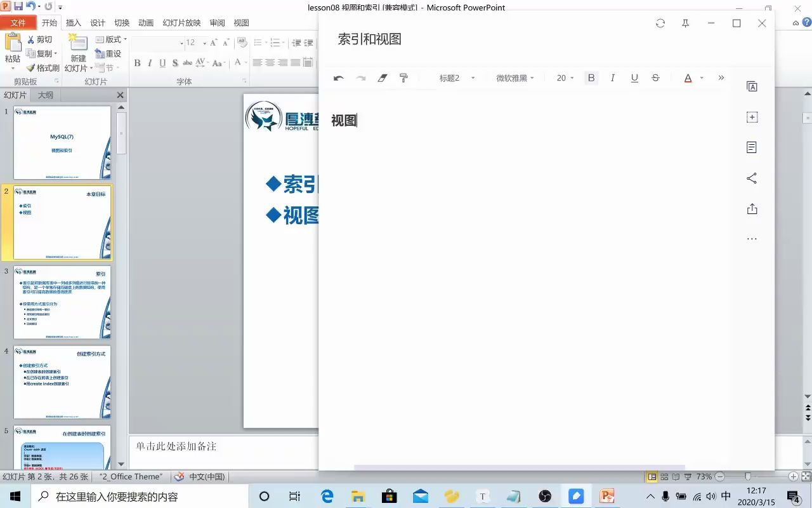812x508 pixels.
Task: Sync the note with the refresh icon
Action: (x=660, y=23)
